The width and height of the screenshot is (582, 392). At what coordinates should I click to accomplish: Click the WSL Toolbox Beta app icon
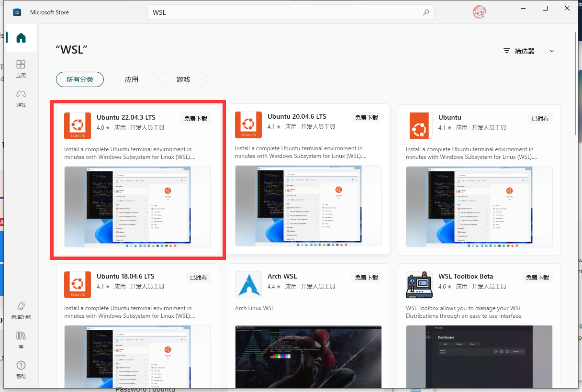point(419,285)
